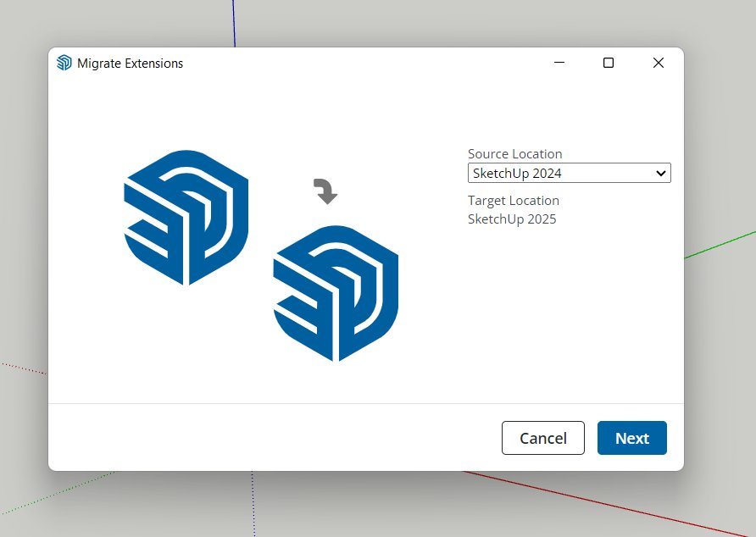Click the target SketchUp logo below the arrow
This screenshot has height=537, width=756.
[x=336, y=293]
